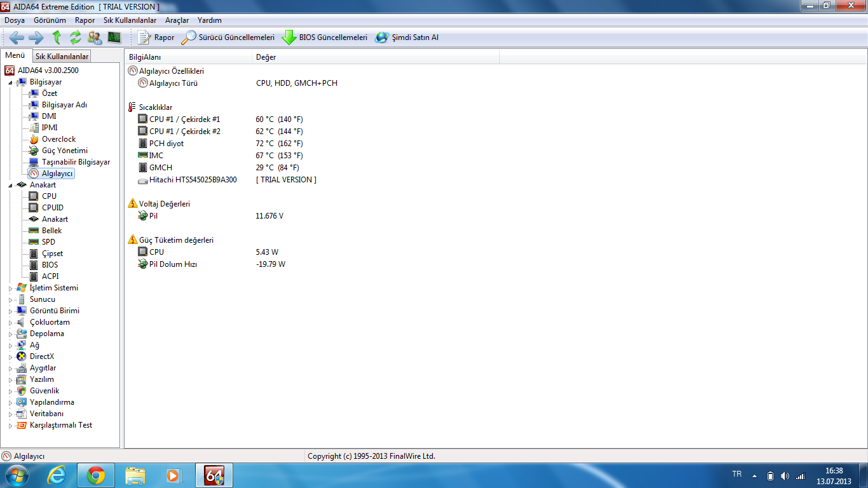Expand the Görüntü Birimi node
This screenshot has width=868, height=488.
click(x=10, y=311)
